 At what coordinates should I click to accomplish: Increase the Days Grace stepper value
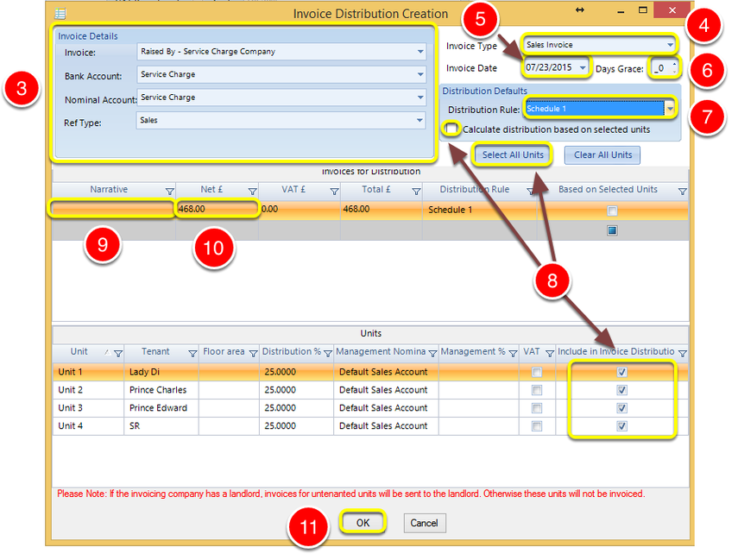(674, 65)
